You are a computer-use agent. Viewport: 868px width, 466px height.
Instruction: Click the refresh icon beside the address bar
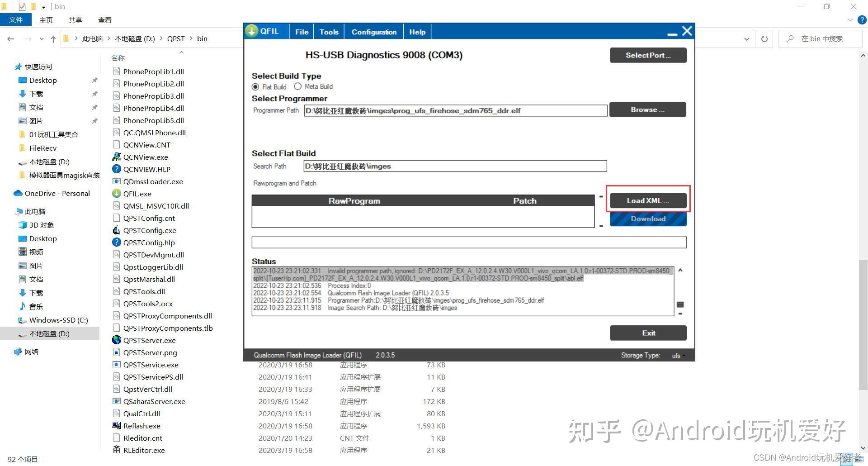764,39
